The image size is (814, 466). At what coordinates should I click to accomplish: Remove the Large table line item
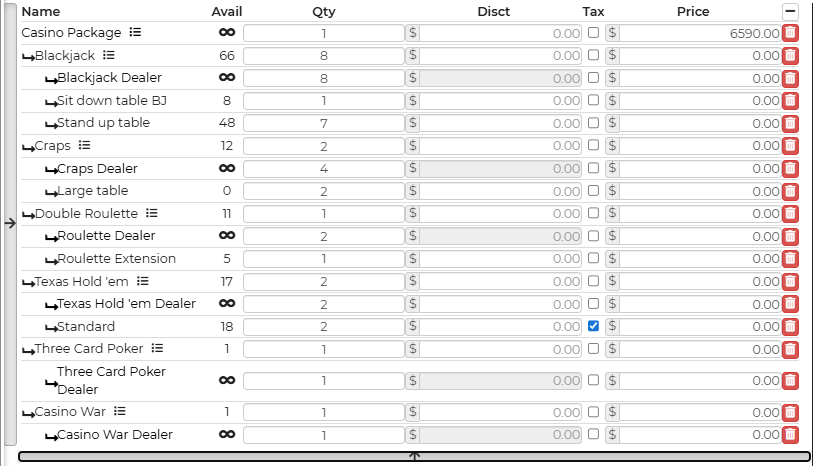point(790,191)
